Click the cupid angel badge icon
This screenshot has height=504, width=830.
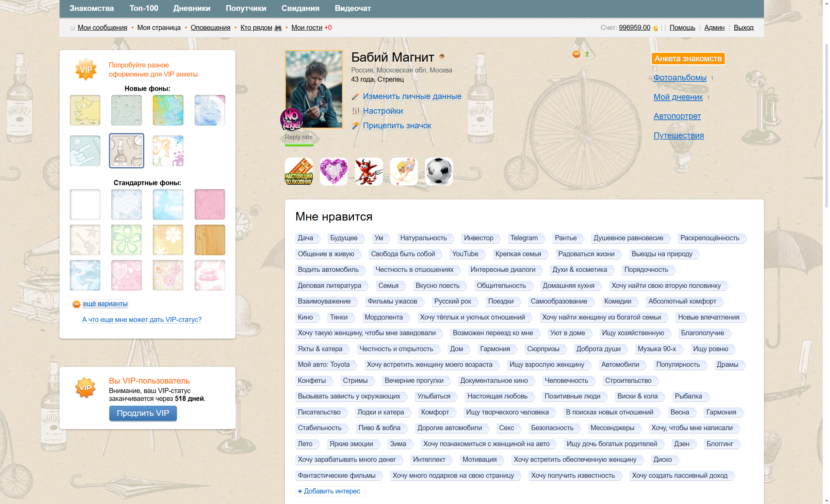point(404,172)
